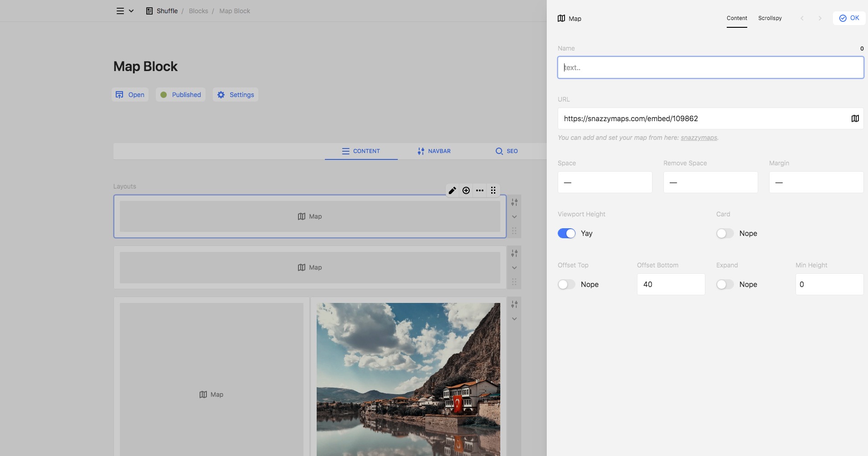
Task: Switch to the NAVBAR tab
Action: click(x=434, y=151)
